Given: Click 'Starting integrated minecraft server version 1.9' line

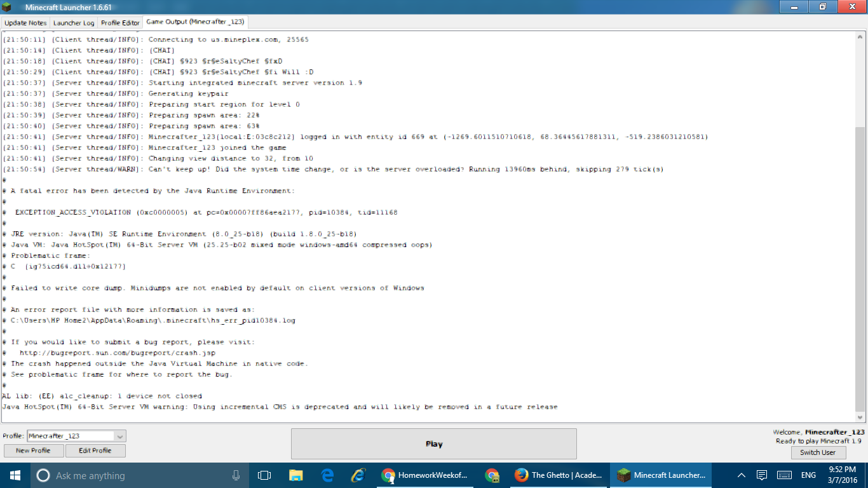Looking at the screenshot, I should 182,83.
